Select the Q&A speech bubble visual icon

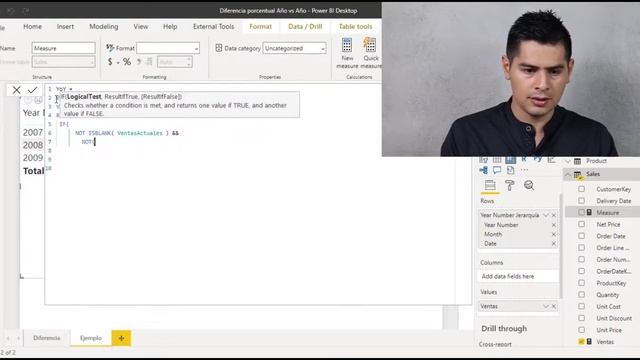(497, 170)
